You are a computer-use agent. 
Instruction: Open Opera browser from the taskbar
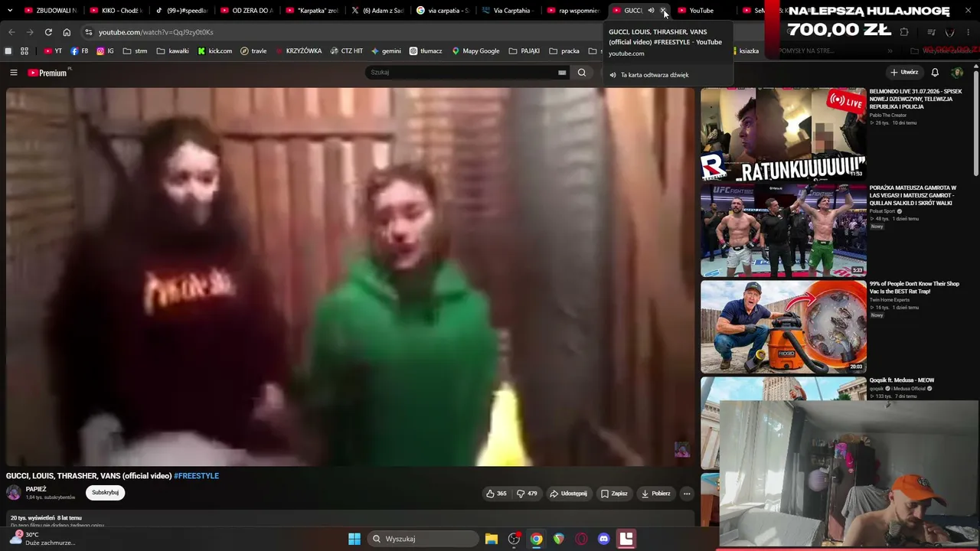(581, 539)
